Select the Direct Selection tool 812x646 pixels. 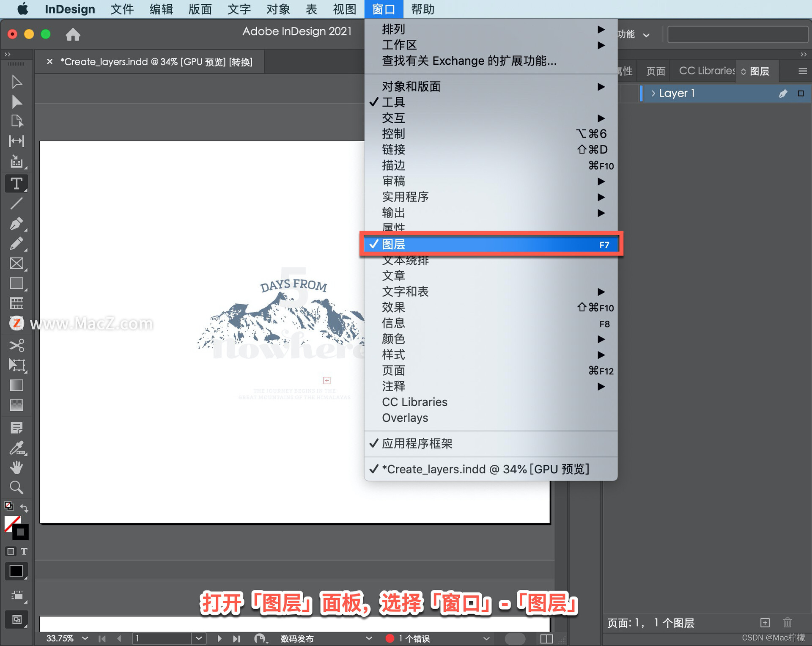click(16, 102)
